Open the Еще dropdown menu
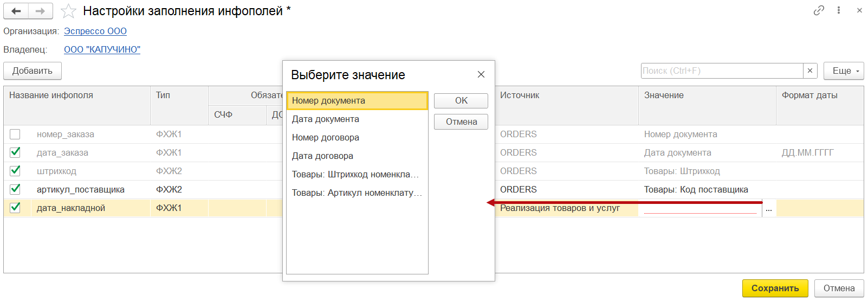Viewport: 868px width, 301px height. (x=844, y=71)
